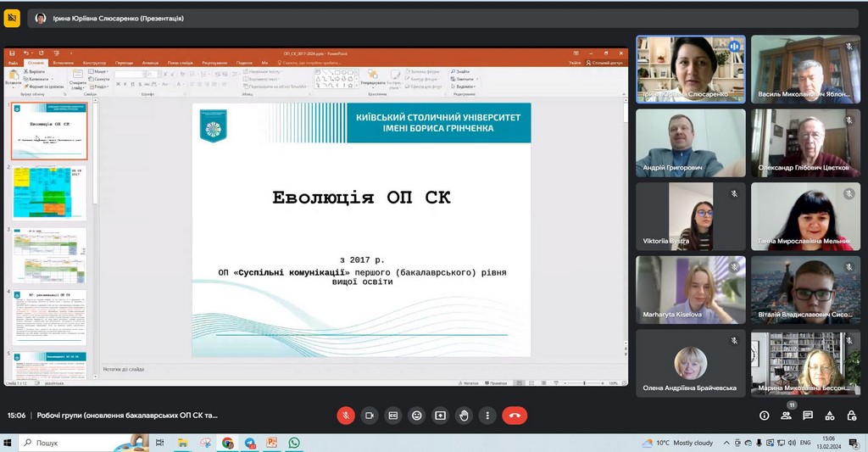Click Marharyta Kiselova's video tile

(691, 290)
